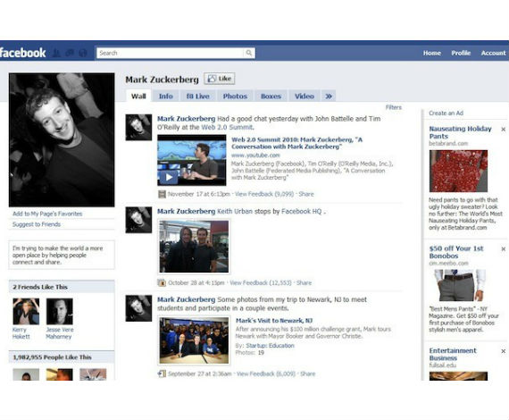
Task: Like Mark Zuckerberg's page
Action: [220, 79]
